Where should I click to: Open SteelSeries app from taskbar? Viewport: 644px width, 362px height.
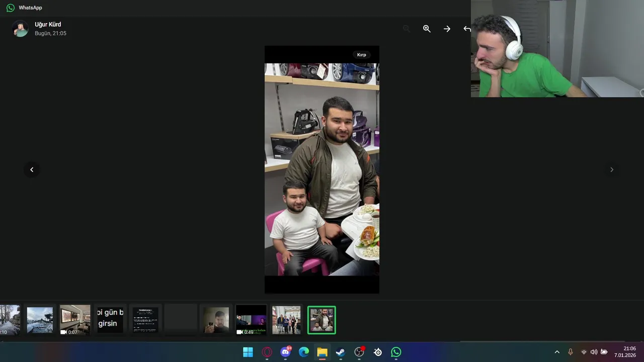378,352
